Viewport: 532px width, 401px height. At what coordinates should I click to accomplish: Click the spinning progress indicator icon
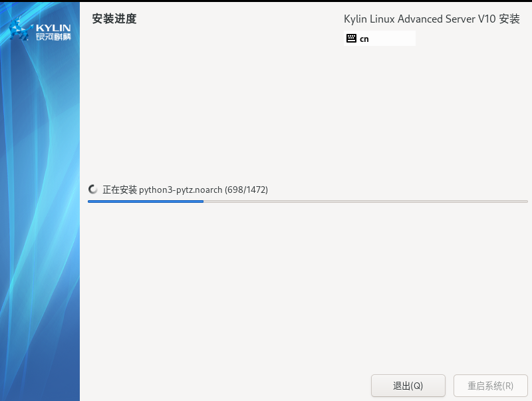coord(92,190)
